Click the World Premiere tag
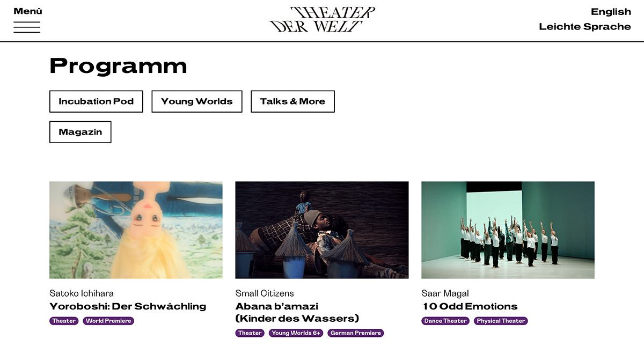This screenshot has height=354, width=644. (108, 321)
